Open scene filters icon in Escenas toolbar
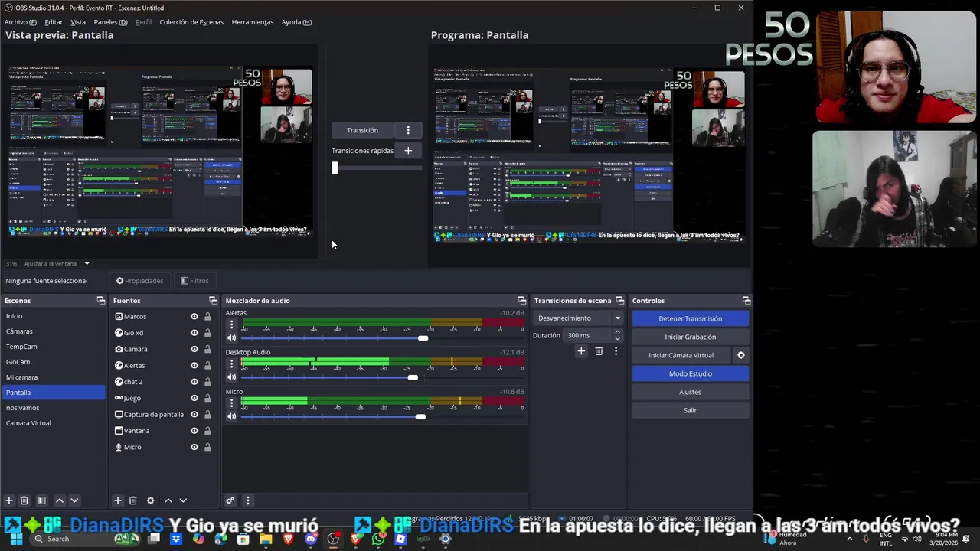Viewport: 980px width, 551px height. 42,500
